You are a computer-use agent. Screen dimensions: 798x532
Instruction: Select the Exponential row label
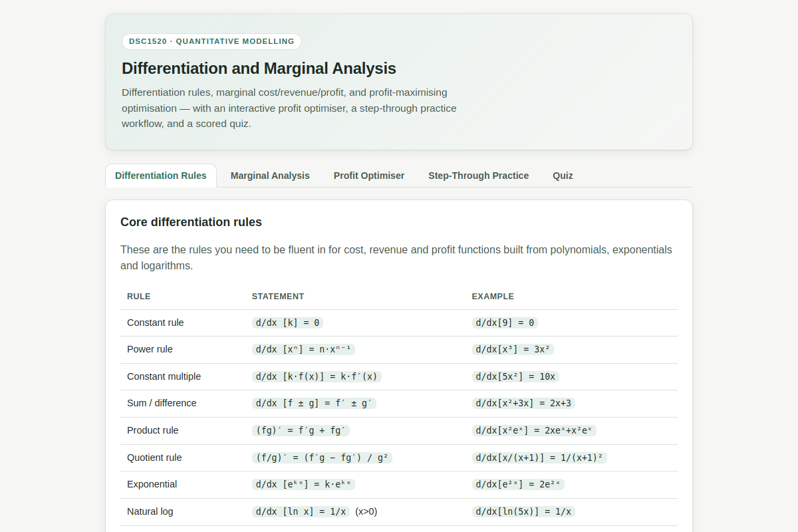point(152,484)
